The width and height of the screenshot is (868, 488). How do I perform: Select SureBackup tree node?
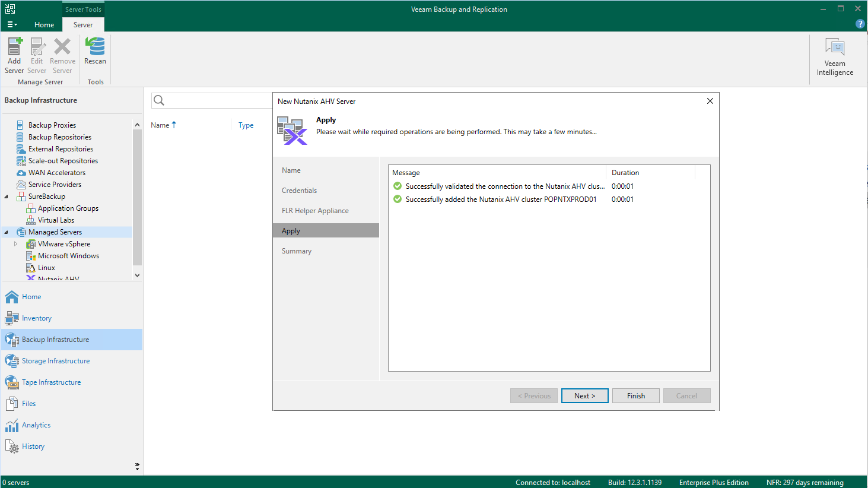(x=47, y=197)
